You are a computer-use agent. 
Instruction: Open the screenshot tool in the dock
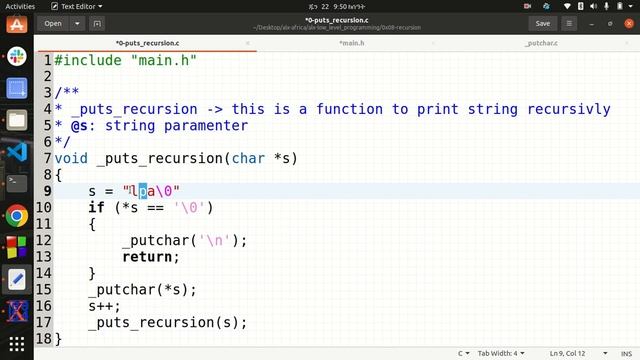(x=17, y=88)
